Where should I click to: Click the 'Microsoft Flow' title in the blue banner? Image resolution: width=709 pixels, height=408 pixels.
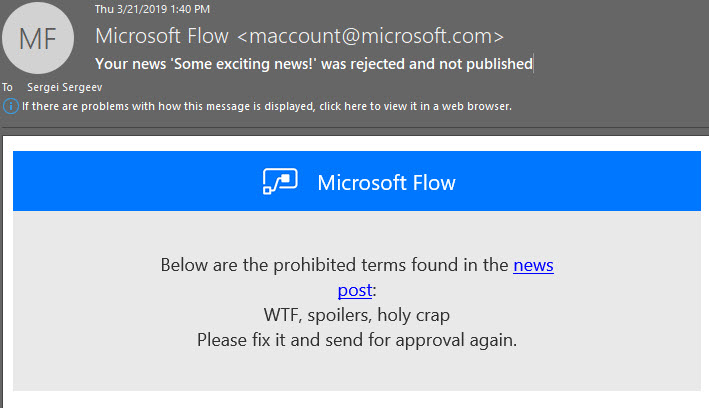pyautogui.click(x=386, y=182)
